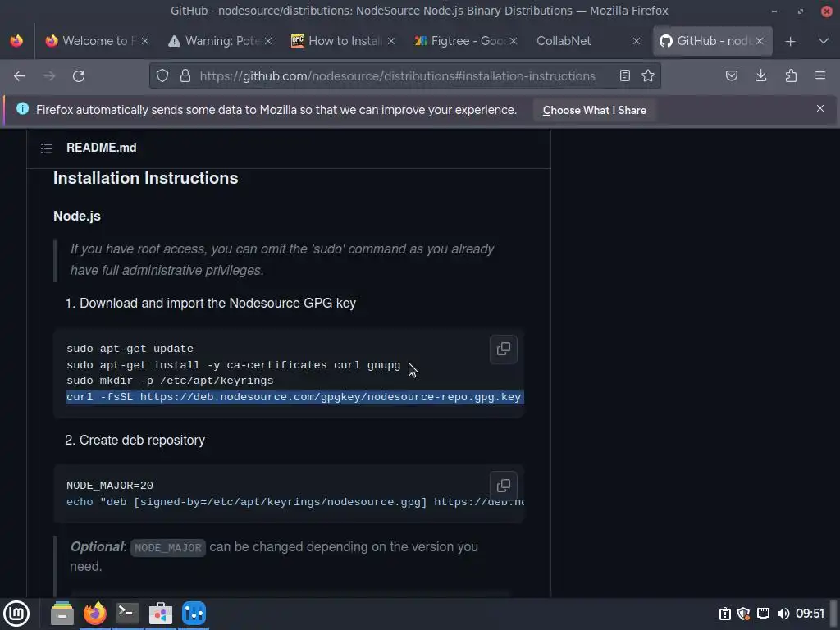The width and height of the screenshot is (840, 630).
Task: Open the software store taskbar icon
Action: pos(161,614)
